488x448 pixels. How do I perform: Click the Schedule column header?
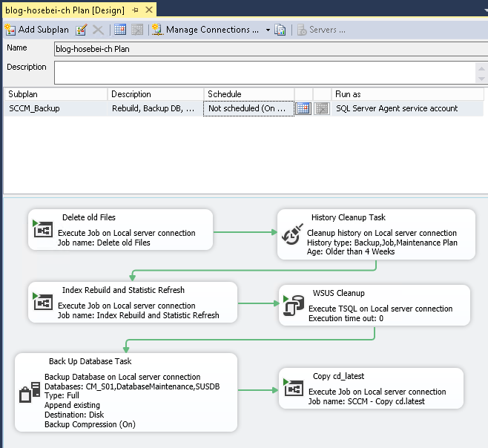[x=249, y=94]
